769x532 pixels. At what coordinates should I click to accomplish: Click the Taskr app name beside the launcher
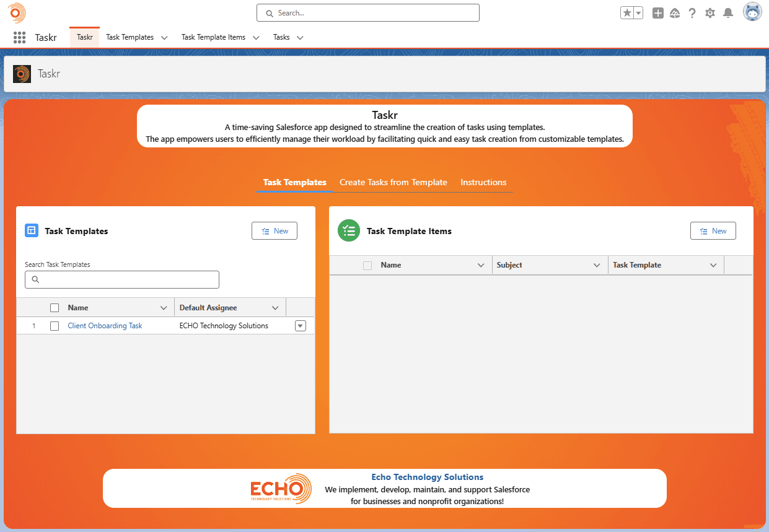[46, 38]
